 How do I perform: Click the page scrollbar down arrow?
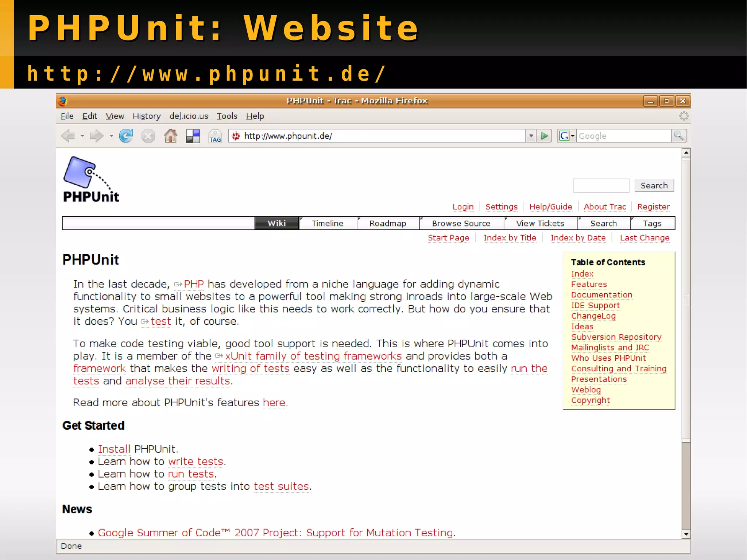686,534
